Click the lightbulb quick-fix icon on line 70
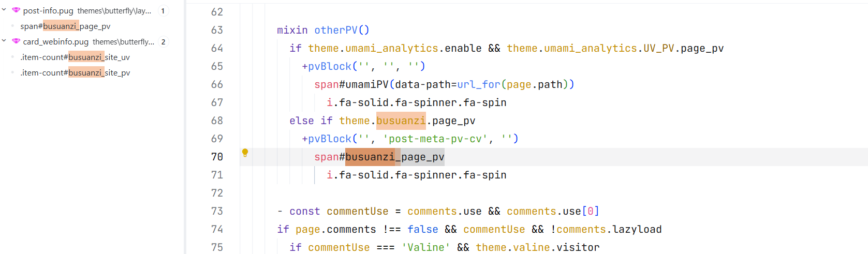Viewport: 868px width, 254px height. click(x=245, y=153)
